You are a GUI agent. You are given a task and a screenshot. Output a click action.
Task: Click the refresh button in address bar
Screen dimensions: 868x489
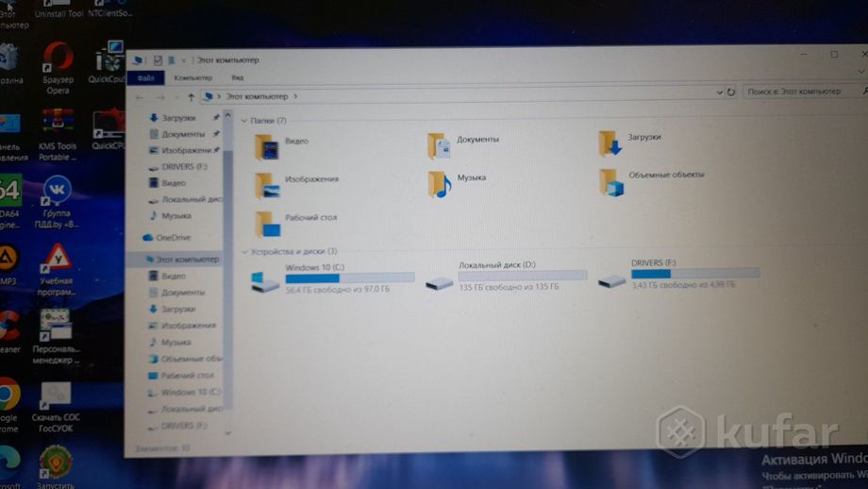click(730, 93)
